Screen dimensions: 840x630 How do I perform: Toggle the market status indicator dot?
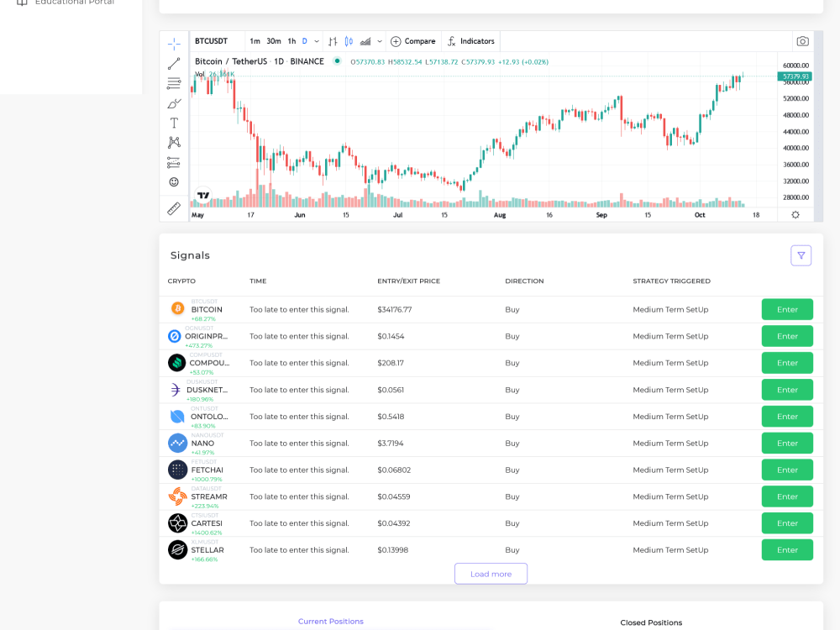point(337,61)
